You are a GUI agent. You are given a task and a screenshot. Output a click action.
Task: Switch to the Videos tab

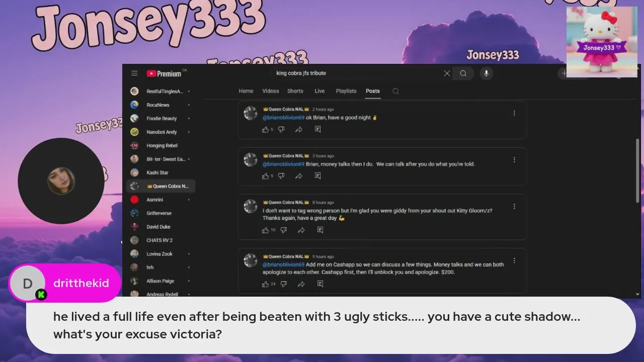[x=270, y=91]
